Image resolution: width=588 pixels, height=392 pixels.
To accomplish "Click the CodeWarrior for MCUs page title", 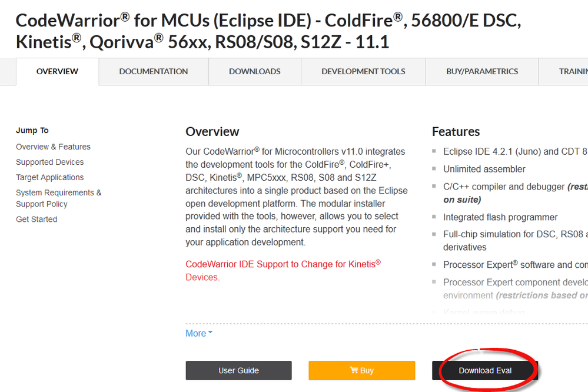I will click(x=268, y=31).
